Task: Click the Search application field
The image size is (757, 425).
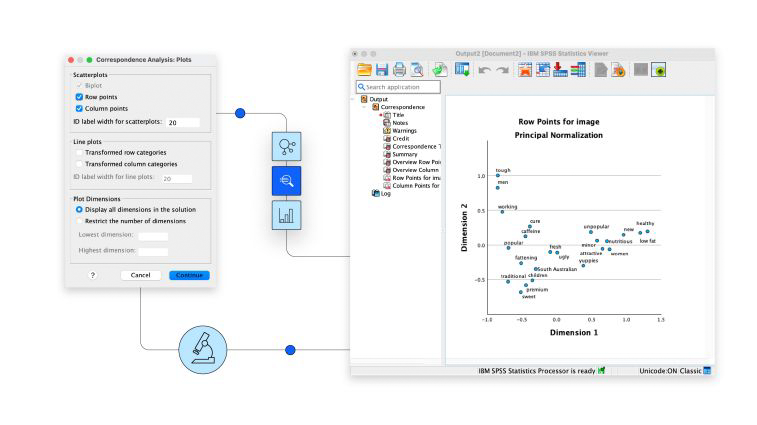Action: (x=398, y=87)
